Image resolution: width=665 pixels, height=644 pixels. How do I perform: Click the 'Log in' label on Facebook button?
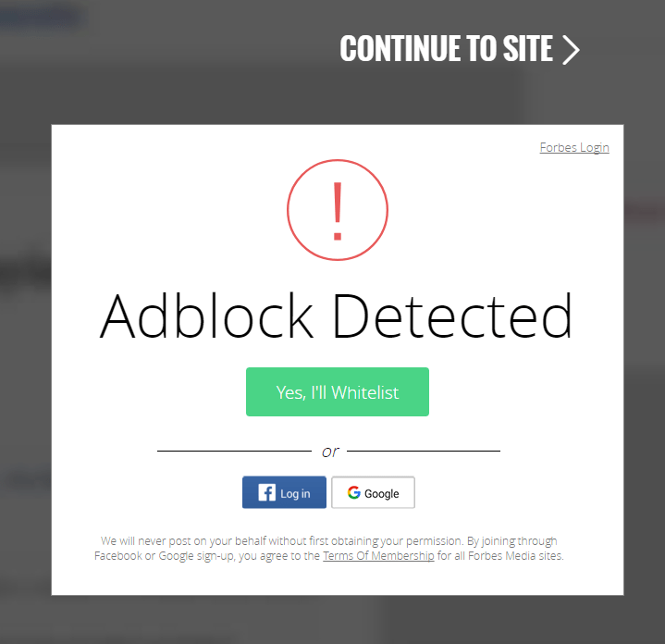pos(296,494)
